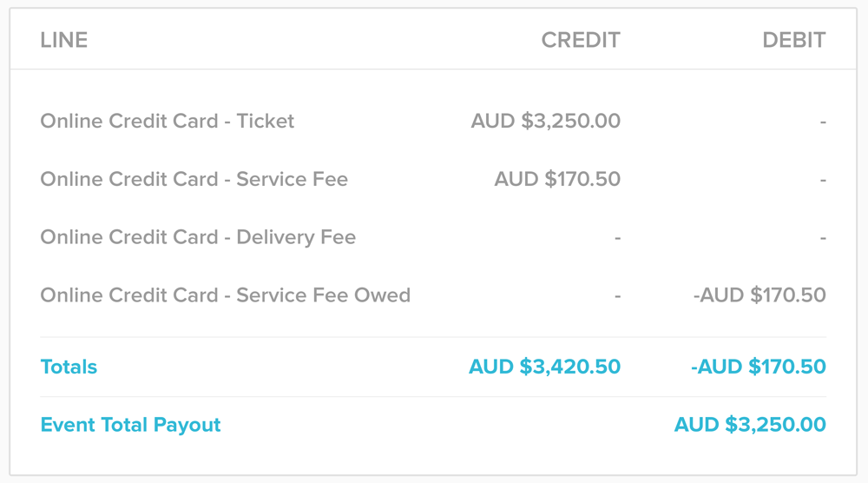Screen dimensions: 868x483
Task: Click the Service Fee row debit dash
Action: pyautogui.click(x=823, y=181)
